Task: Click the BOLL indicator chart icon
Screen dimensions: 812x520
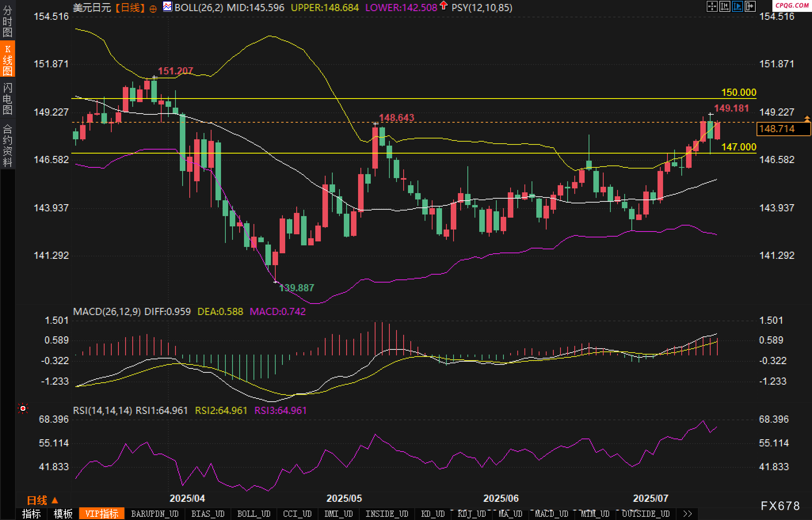Action: click(168, 7)
